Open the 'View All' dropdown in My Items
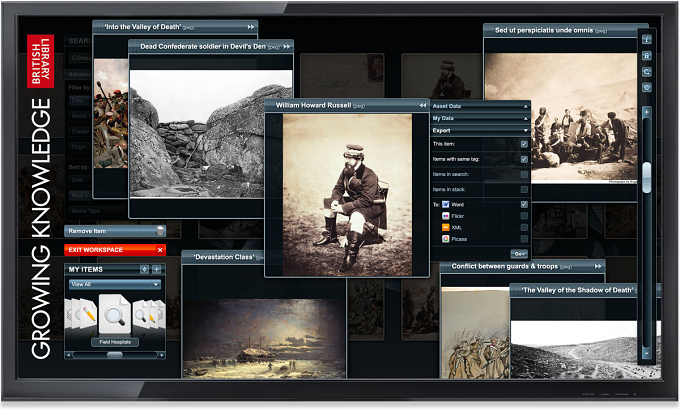The height and width of the screenshot is (411, 680). tap(114, 284)
